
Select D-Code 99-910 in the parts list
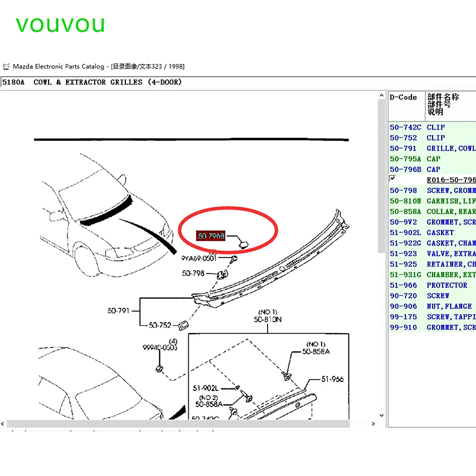point(403,327)
